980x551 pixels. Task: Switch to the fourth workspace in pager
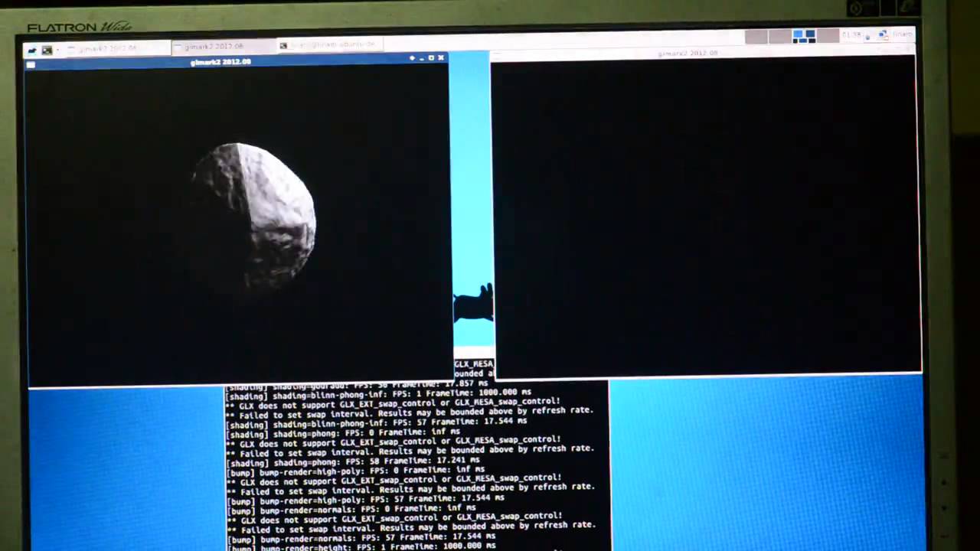point(828,36)
